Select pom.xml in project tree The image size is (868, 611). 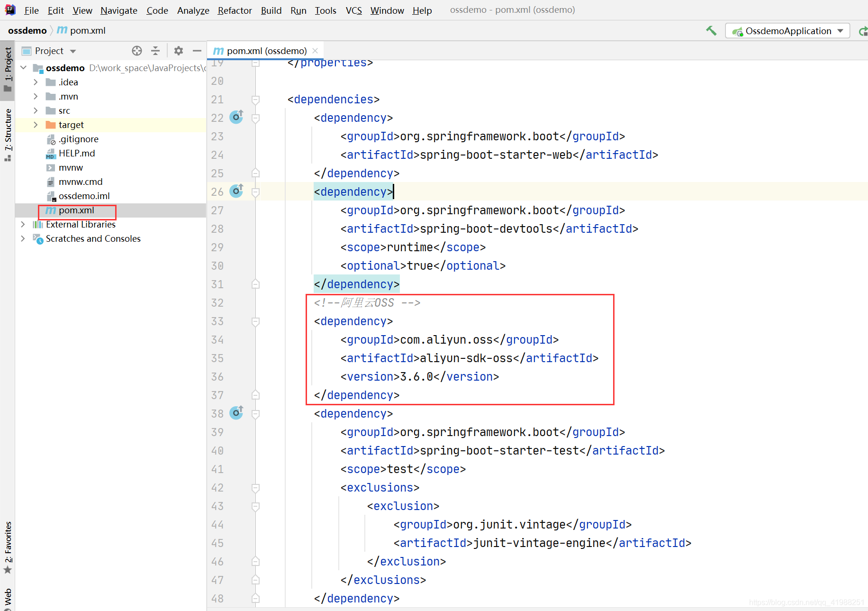(x=76, y=210)
